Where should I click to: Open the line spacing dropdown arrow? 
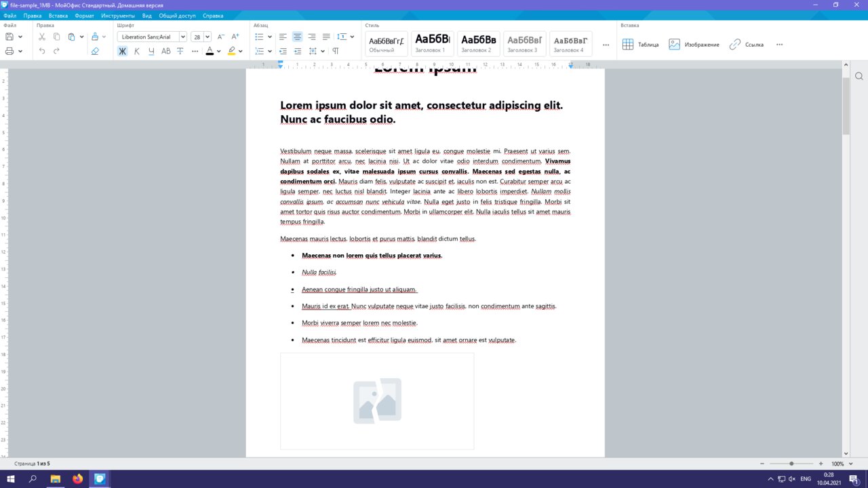click(352, 37)
